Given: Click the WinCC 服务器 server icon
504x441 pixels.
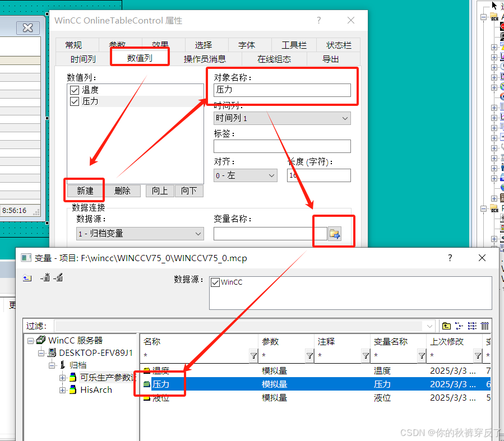Looking at the screenshot, I should coord(41,340).
